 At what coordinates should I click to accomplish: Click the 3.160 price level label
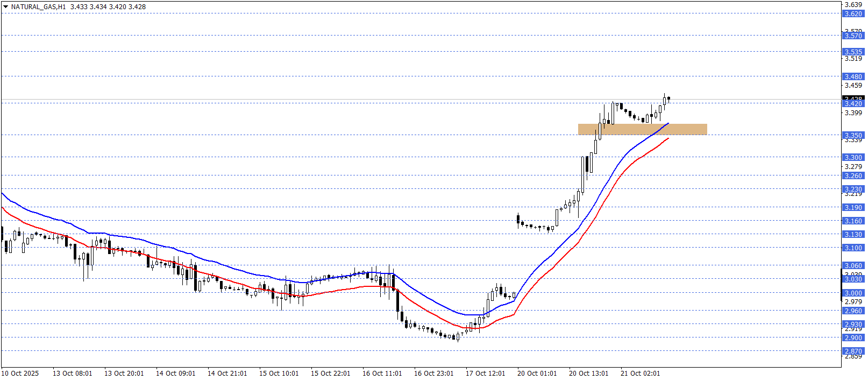(853, 221)
